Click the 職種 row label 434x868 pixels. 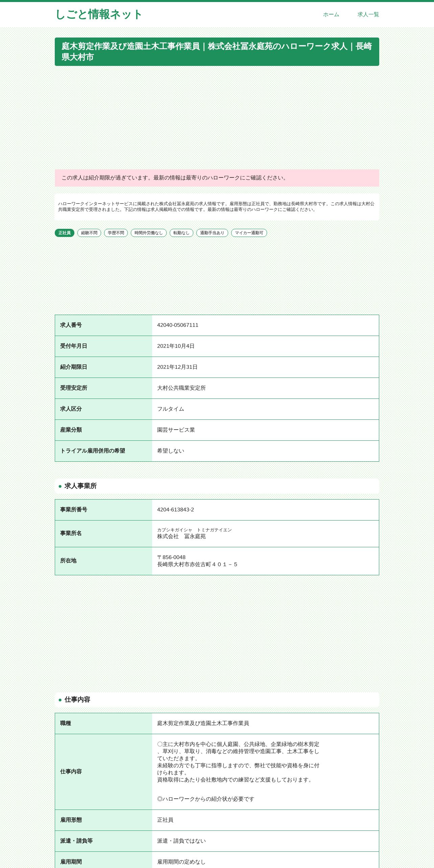tap(66, 723)
